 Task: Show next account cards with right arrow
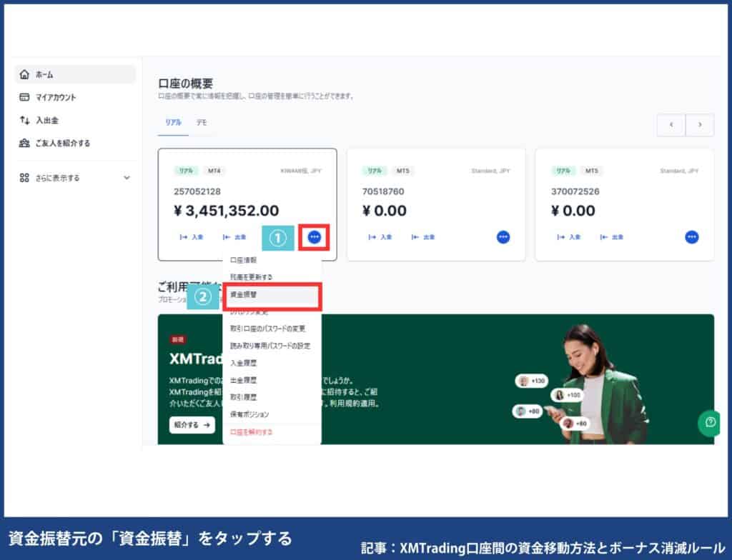[x=700, y=124]
